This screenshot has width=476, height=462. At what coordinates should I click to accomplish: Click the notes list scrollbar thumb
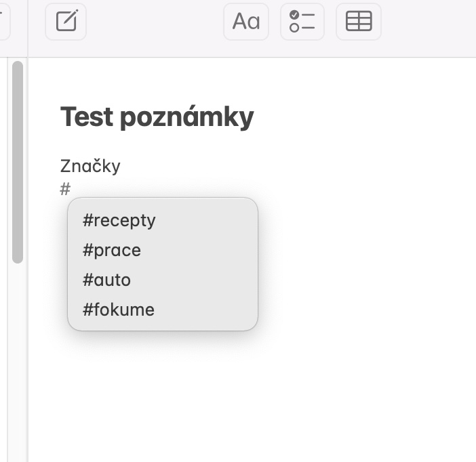click(x=18, y=161)
